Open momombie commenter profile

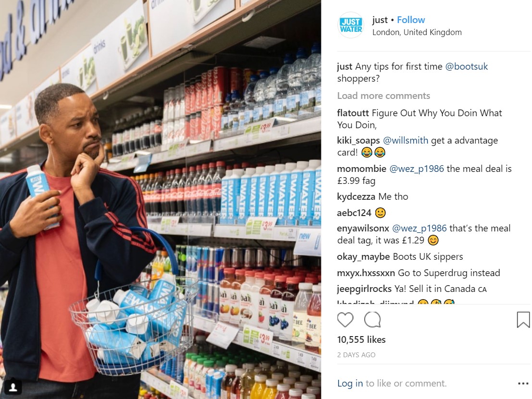[x=362, y=169]
